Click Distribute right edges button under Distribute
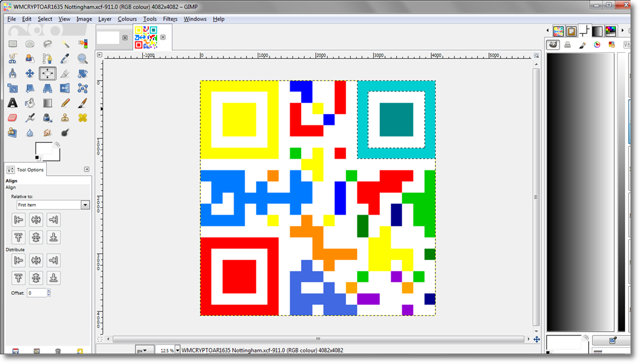Image resolution: width=640 pixels, height=364 pixels. (x=53, y=260)
